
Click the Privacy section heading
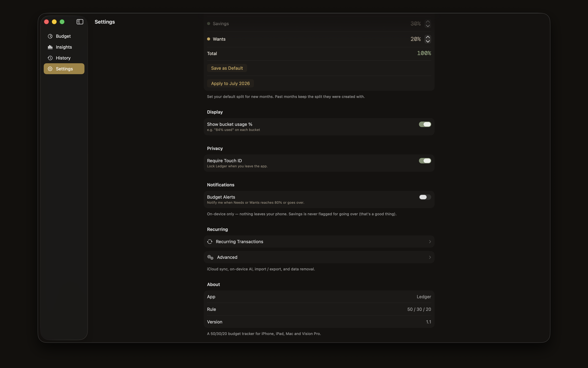pyautogui.click(x=215, y=148)
